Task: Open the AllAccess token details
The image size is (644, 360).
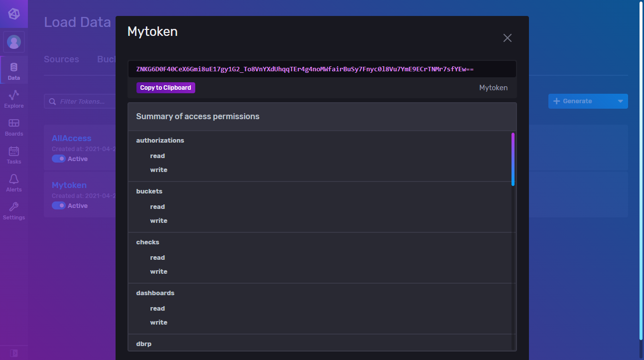Action: point(71,138)
